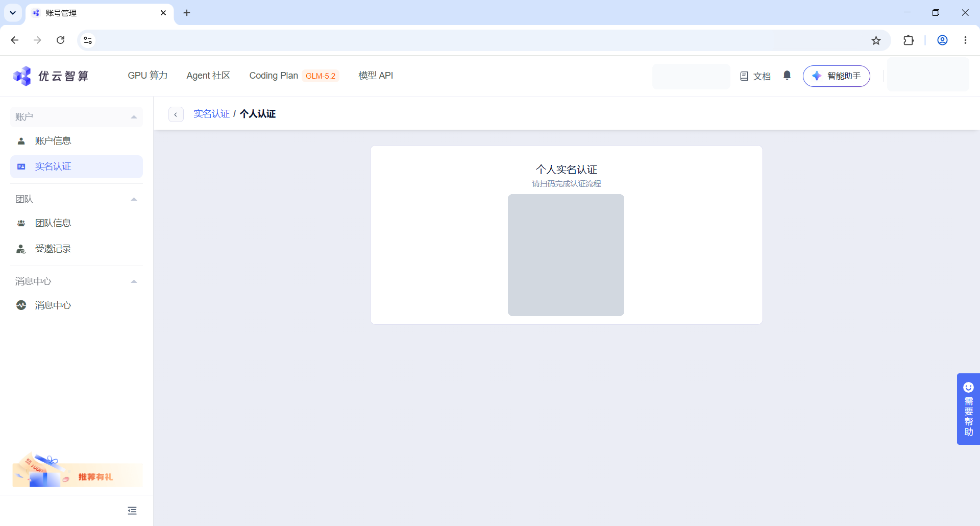The width and height of the screenshot is (980, 526).
Task: Click the 智能助手 button
Action: tap(836, 76)
